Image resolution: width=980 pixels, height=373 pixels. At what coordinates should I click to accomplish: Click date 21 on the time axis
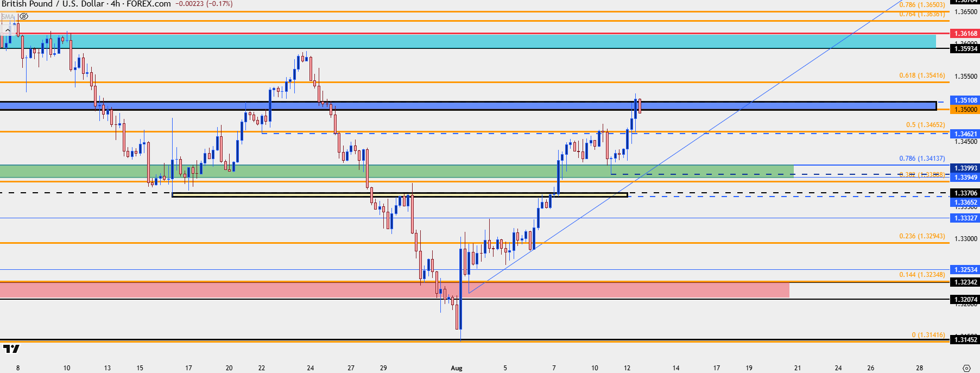pos(798,368)
